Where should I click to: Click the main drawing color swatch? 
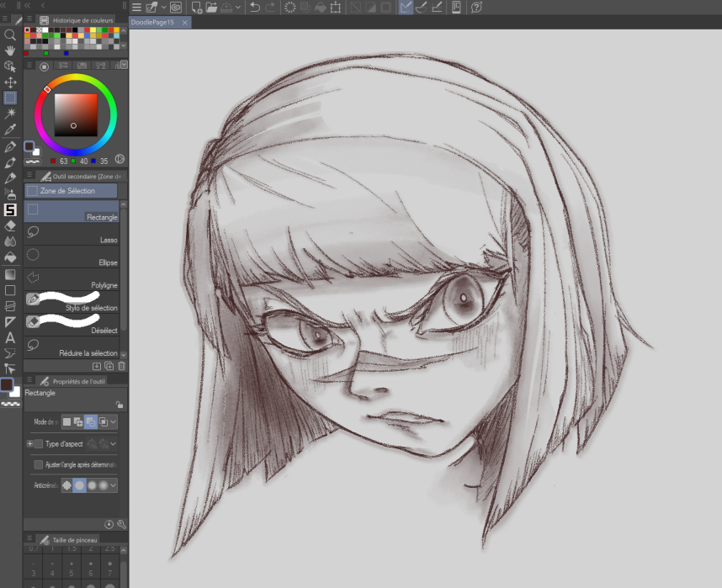coord(8,384)
